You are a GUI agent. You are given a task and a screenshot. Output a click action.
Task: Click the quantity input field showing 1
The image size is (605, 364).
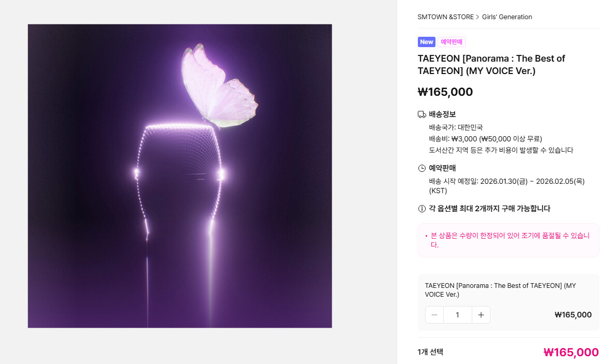tap(458, 315)
